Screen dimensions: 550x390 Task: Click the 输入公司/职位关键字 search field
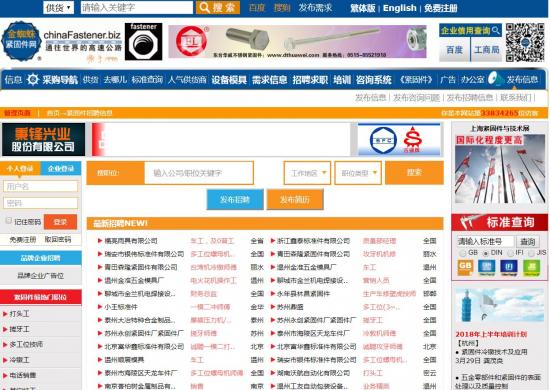coord(199,173)
